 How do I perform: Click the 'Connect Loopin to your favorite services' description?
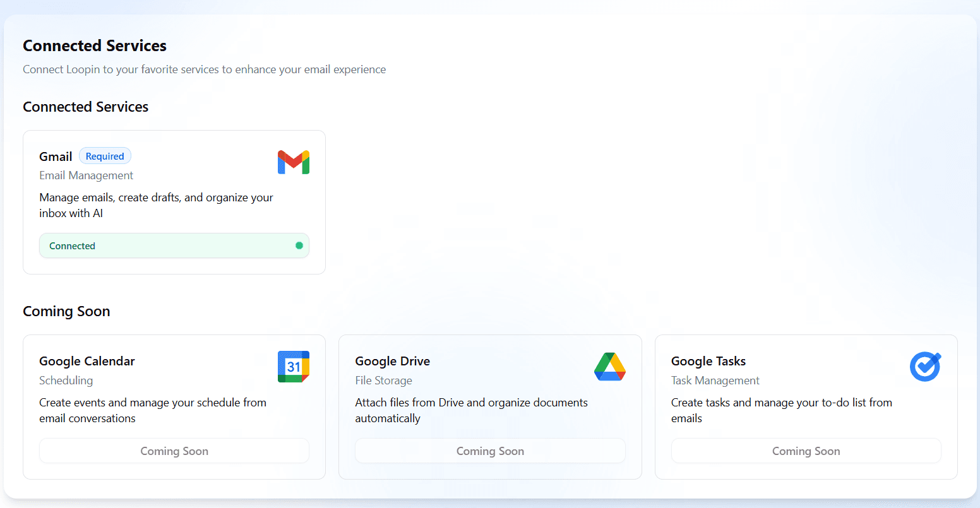click(x=204, y=69)
